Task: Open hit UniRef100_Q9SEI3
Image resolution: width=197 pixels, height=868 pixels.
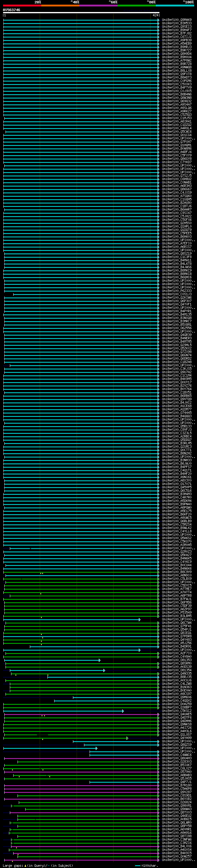Action: 176,26
